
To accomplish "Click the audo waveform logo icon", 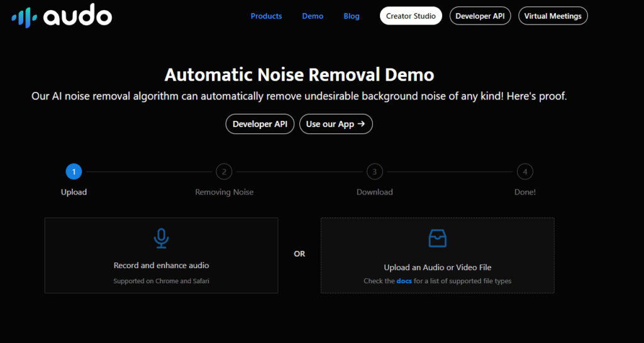I will point(24,17).
